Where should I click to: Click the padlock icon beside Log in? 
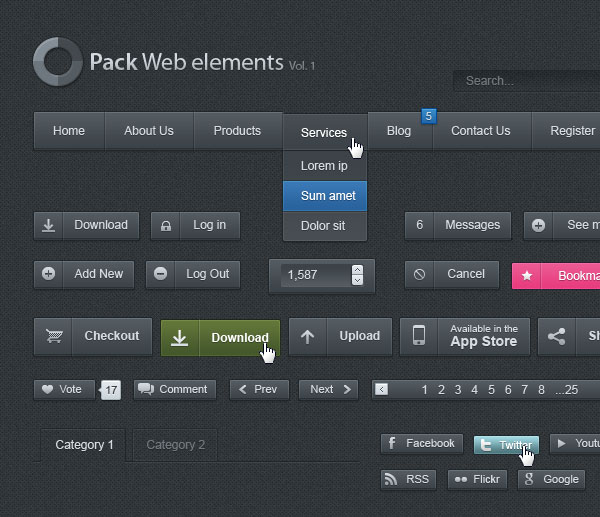[166, 226]
